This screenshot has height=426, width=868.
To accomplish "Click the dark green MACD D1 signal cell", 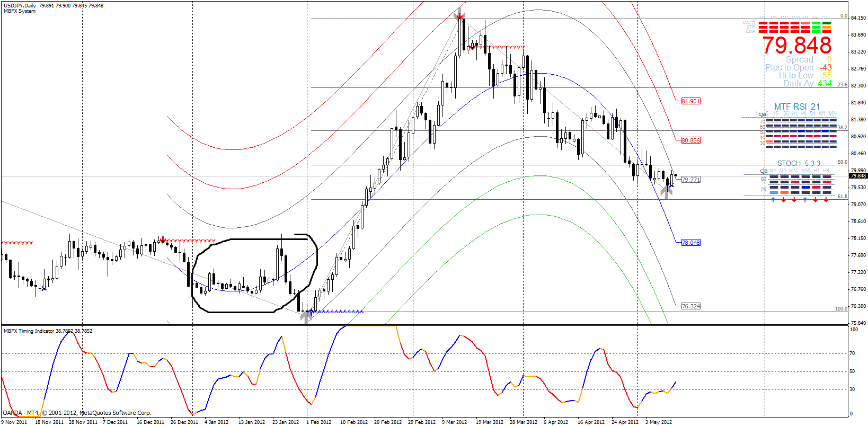I will [827, 23].
